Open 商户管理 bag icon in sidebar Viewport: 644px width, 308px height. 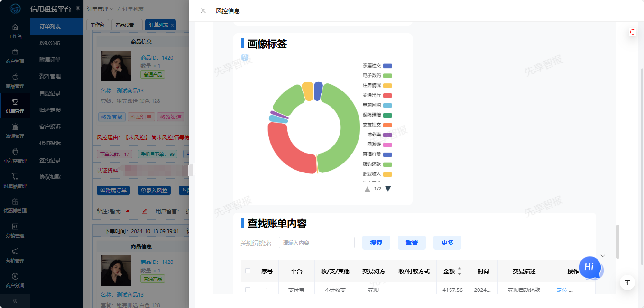[15, 52]
